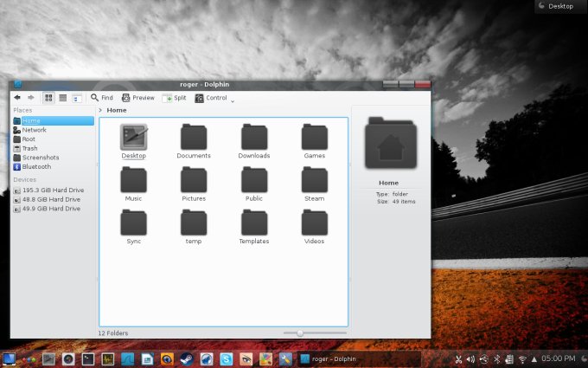
Task: Click the volume icon in system tray
Action: tap(470, 358)
